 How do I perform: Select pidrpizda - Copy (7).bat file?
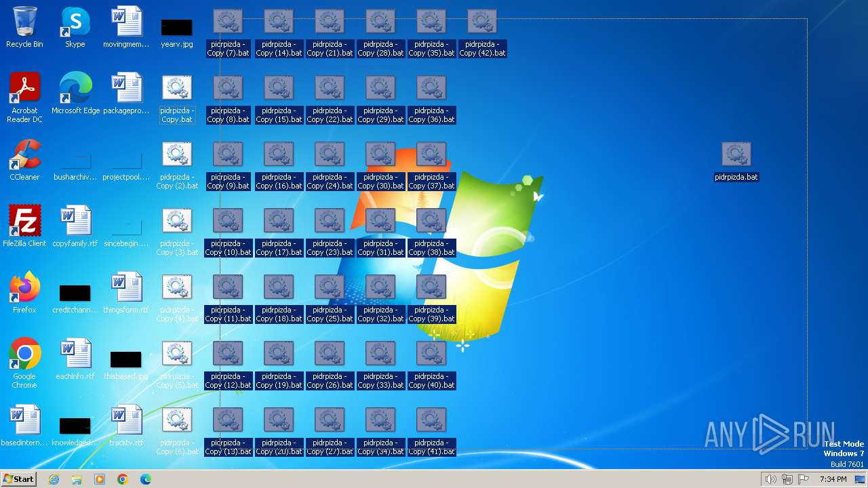pyautogui.click(x=228, y=32)
